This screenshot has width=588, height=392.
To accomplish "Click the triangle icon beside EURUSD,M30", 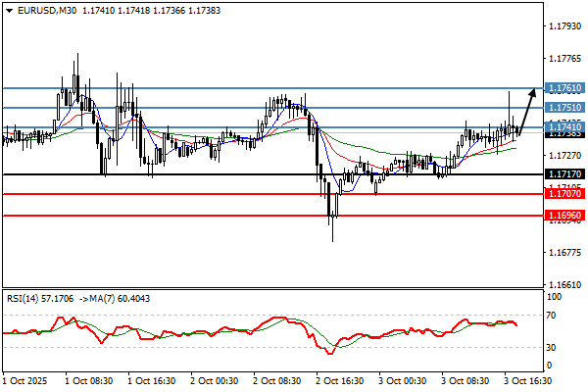I will coord(9,10).
